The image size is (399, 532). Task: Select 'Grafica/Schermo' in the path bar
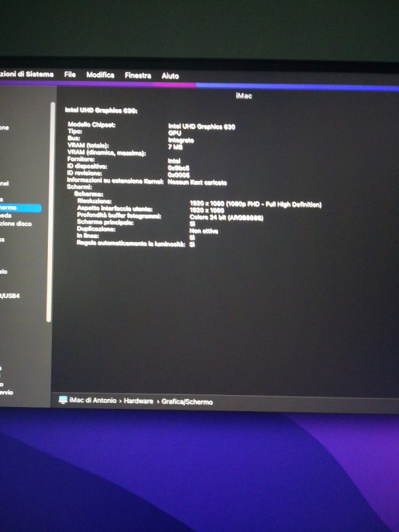187,402
